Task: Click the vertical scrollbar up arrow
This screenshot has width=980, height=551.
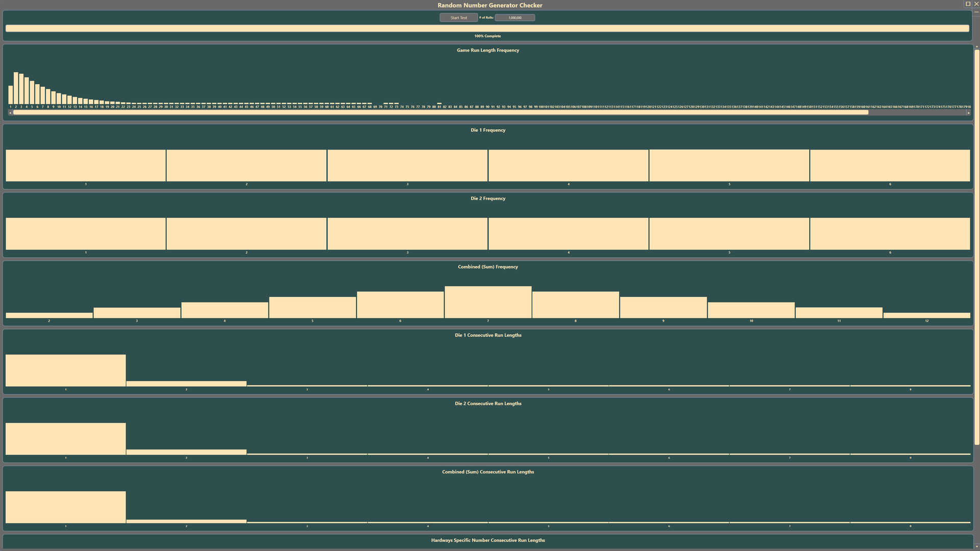Action: click(976, 47)
